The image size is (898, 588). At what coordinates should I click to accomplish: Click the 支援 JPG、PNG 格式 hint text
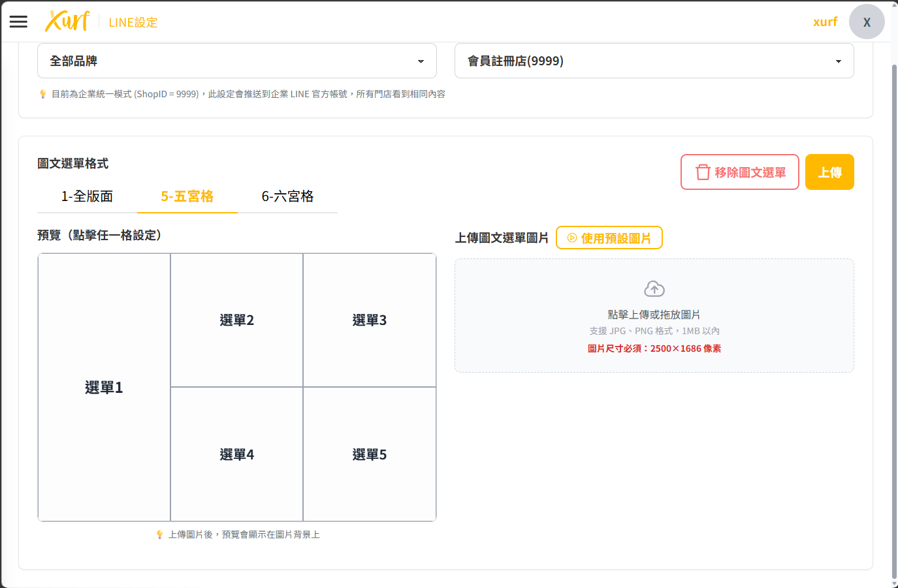click(x=654, y=331)
